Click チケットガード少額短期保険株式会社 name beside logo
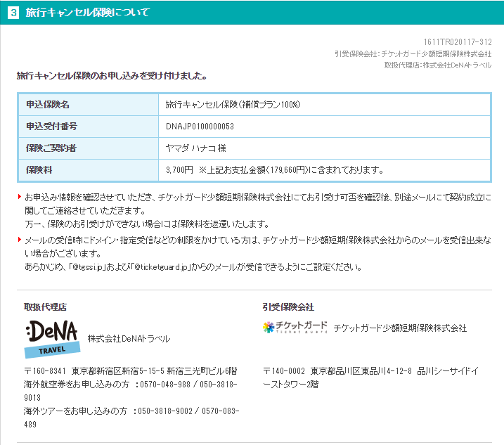Image resolution: width=504 pixels, height=445 pixels. coord(400,328)
